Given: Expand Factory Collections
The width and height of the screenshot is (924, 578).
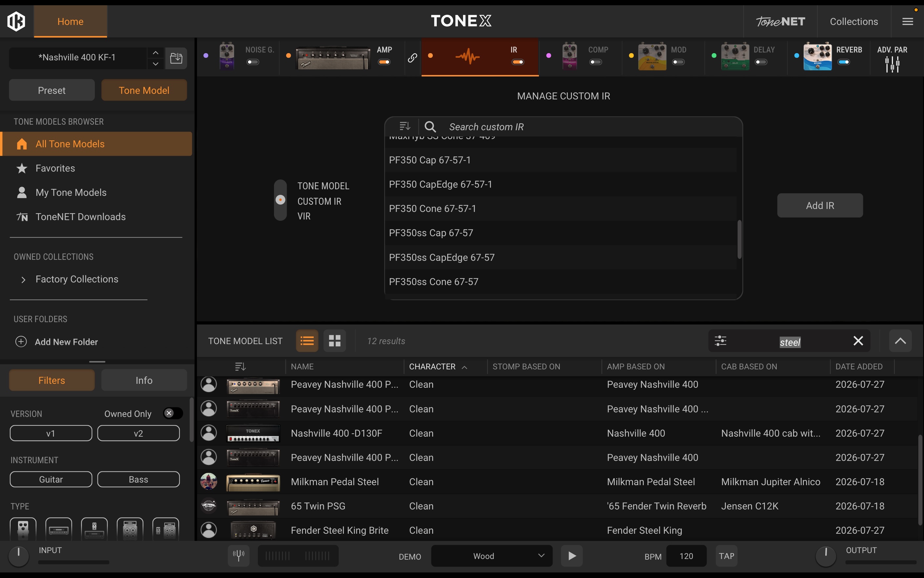Looking at the screenshot, I should pyautogui.click(x=23, y=279).
